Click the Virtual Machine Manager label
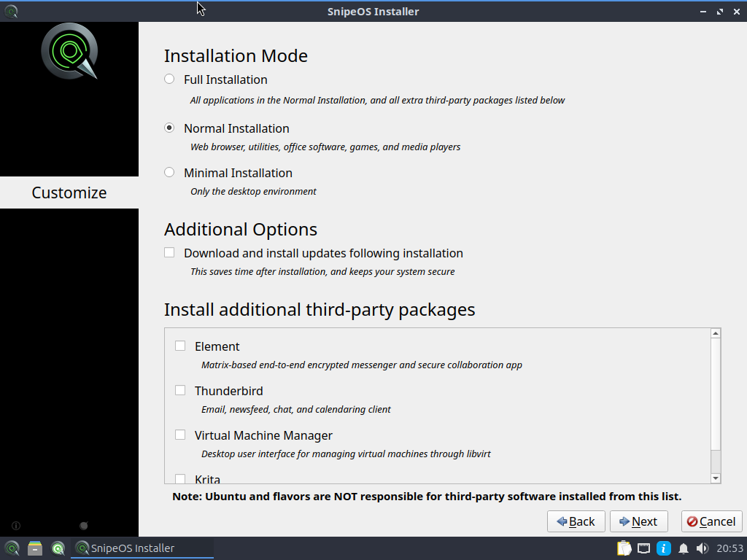The height and width of the screenshot is (560, 747). click(x=263, y=435)
